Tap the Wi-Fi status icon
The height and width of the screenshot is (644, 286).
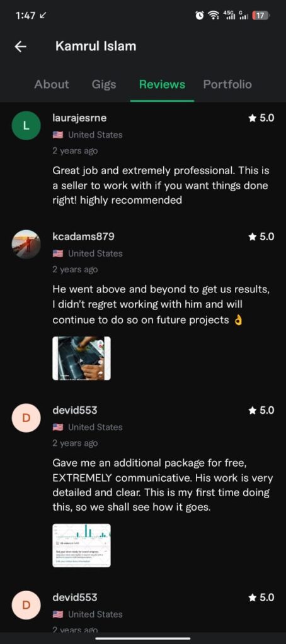point(213,16)
